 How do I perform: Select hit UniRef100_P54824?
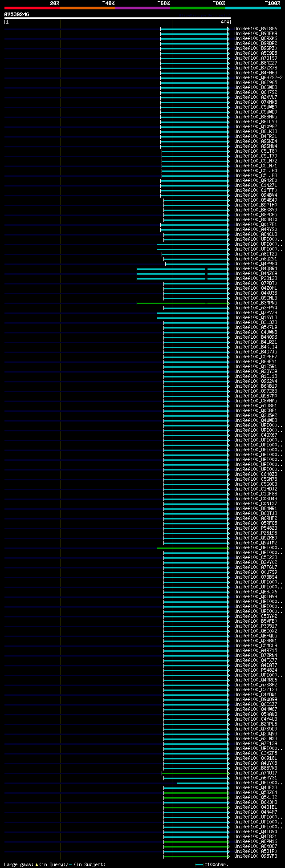point(256,670)
